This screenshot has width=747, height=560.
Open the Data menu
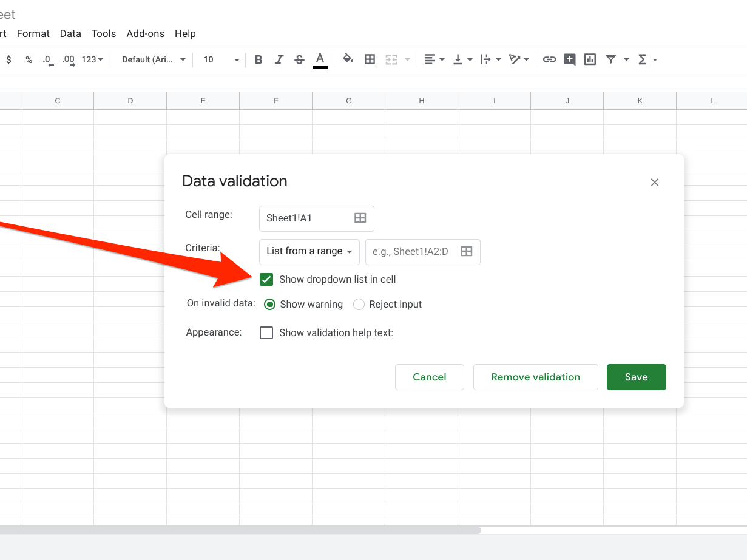70,33
